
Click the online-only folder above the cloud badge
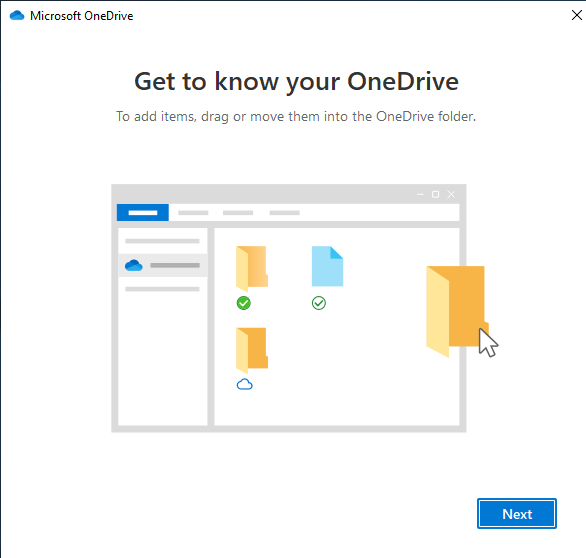(252, 350)
